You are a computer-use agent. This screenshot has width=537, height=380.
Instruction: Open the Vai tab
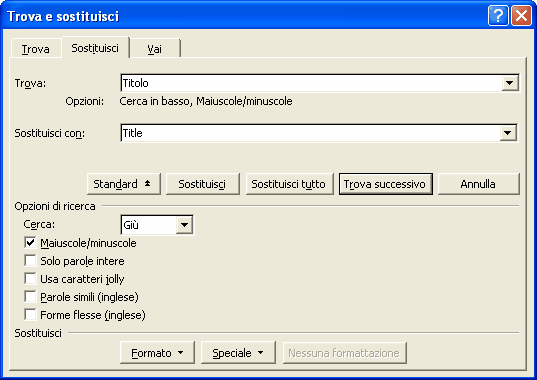coord(154,49)
